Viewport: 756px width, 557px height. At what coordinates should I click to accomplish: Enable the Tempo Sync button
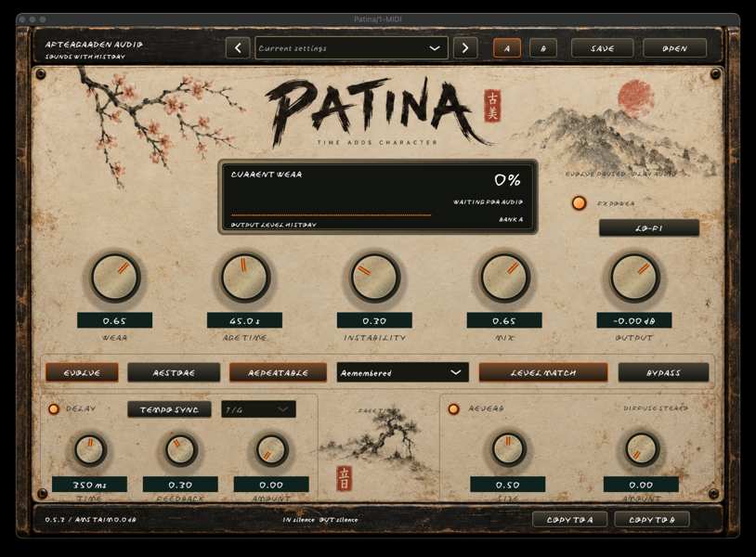coord(169,409)
